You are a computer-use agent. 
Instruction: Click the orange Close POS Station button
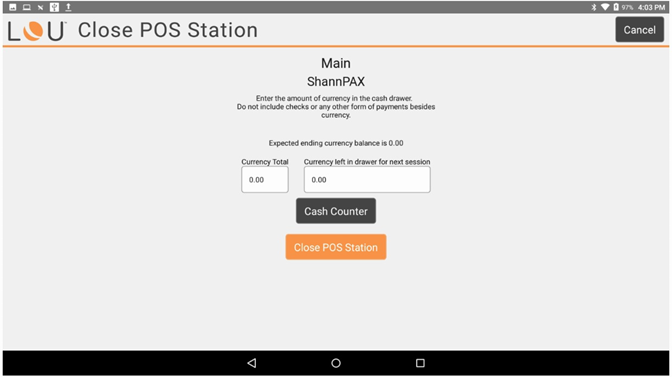click(336, 247)
